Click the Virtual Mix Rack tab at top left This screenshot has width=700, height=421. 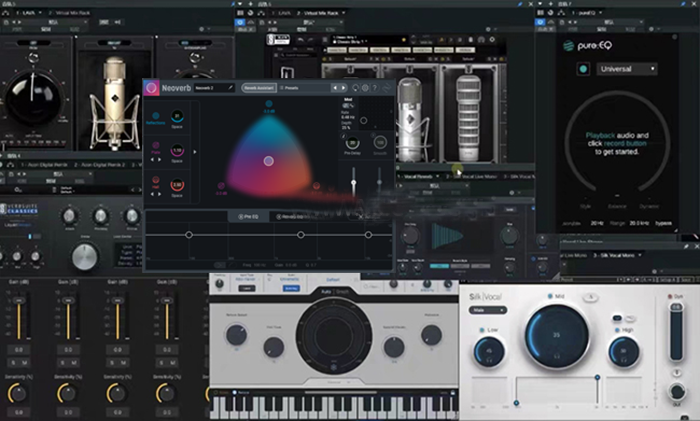[68, 13]
